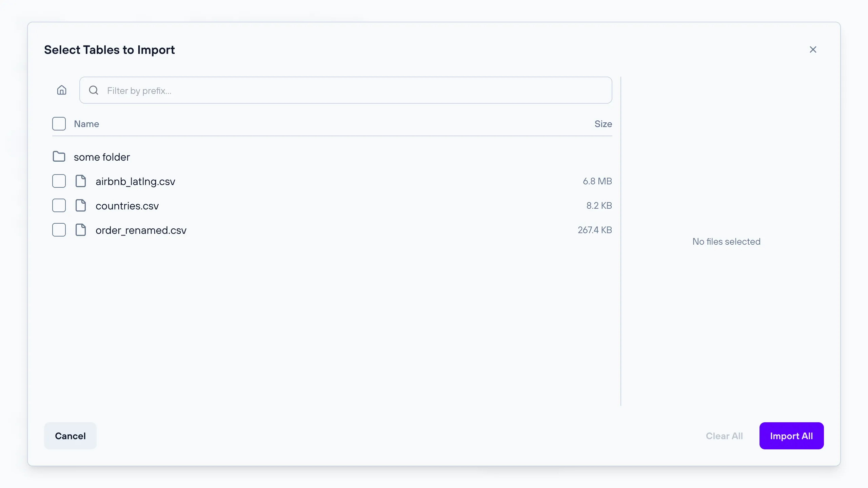This screenshot has width=868, height=488.
Task: Select the countries.csv row
Action: [127, 206]
